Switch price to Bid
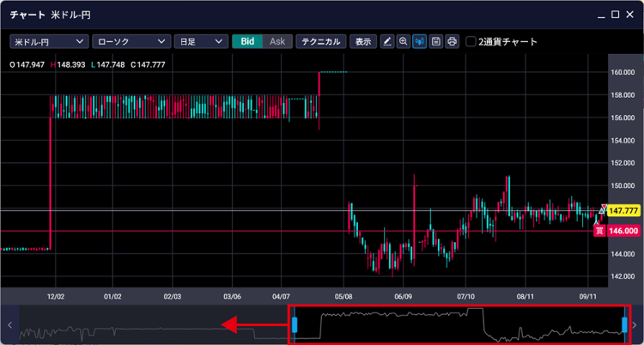This screenshot has width=644, height=345. [247, 41]
